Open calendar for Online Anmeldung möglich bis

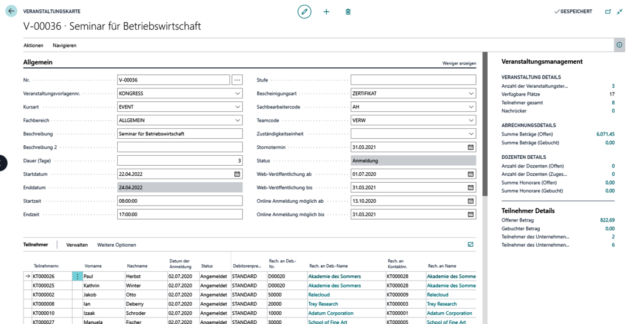470,214
